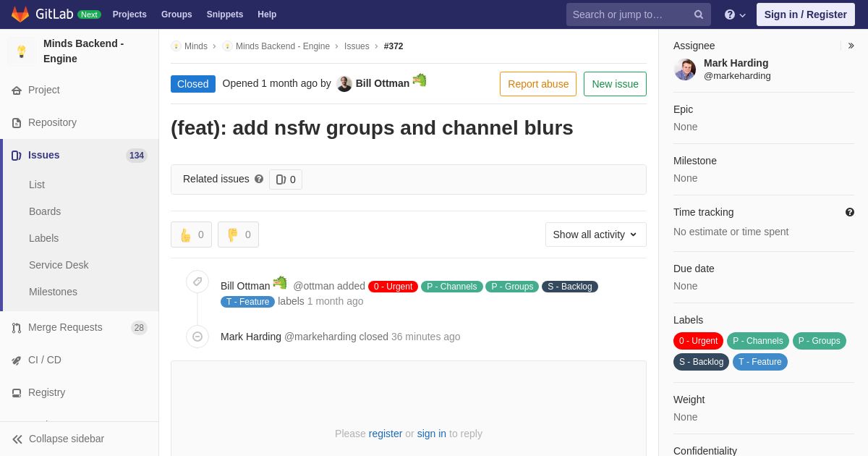The image size is (868, 456).
Task: Click the label tag icon in activity
Action: click(197, 282)
